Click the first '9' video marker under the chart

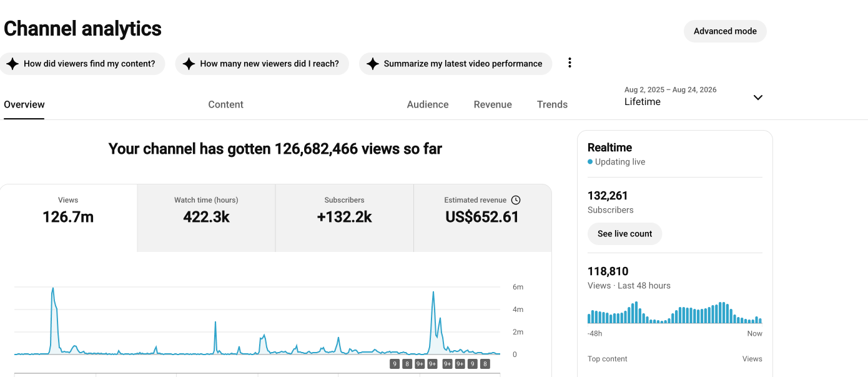pos(395,364)
